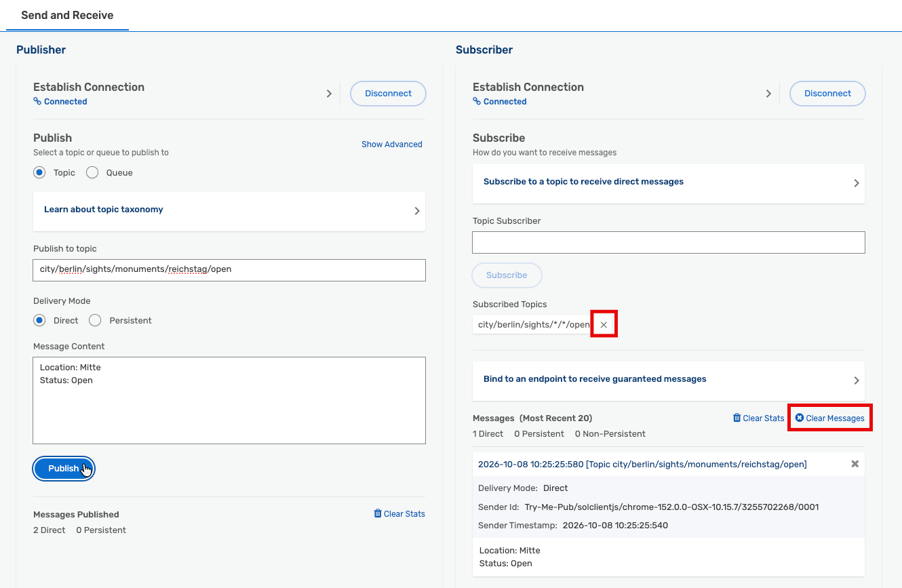Choose Direct delivery mode
The image size is (902, 588).
tap(39, 320)
